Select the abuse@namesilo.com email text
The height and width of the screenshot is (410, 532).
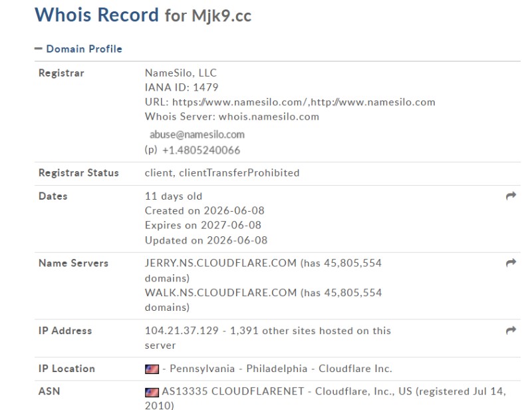coord(197,134)
